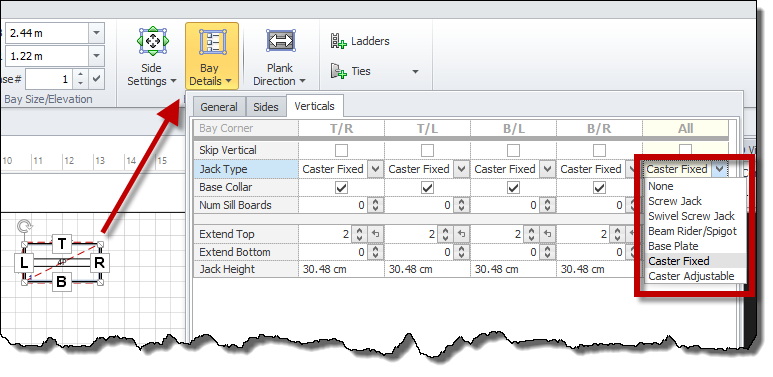Adjust Extend Top stepper for B/R
Screen dimensions: 773x377
[617, 234]
